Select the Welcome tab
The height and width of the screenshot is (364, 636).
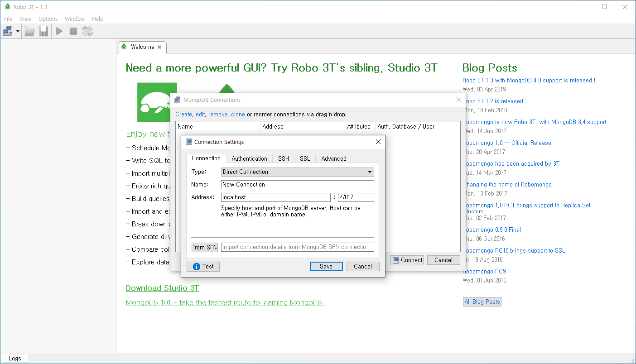pos(142,47)
